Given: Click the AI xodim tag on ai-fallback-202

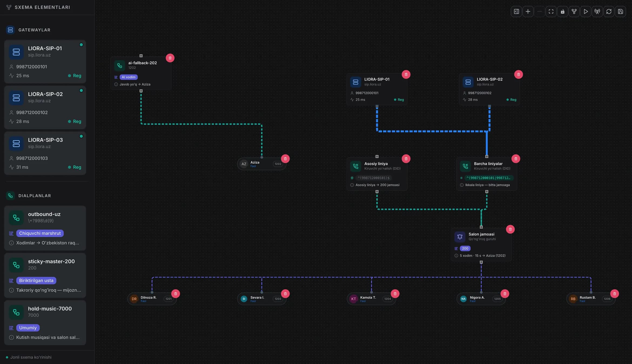Looking at the screenshot, I should [x=129, y=77].
